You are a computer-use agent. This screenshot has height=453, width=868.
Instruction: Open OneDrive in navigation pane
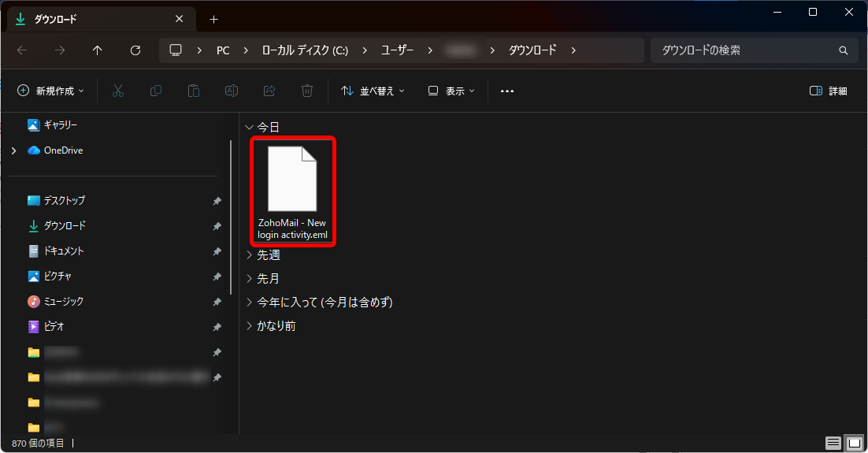point(63,150)
